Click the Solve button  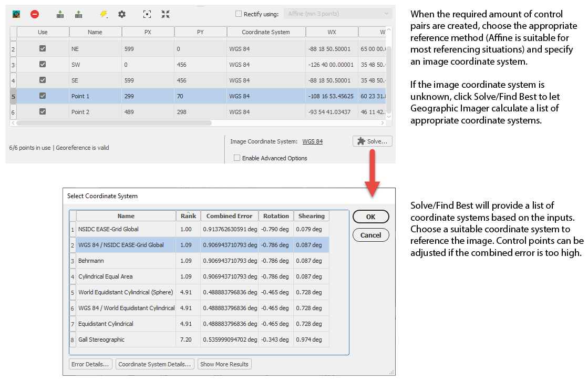[373, 141]
